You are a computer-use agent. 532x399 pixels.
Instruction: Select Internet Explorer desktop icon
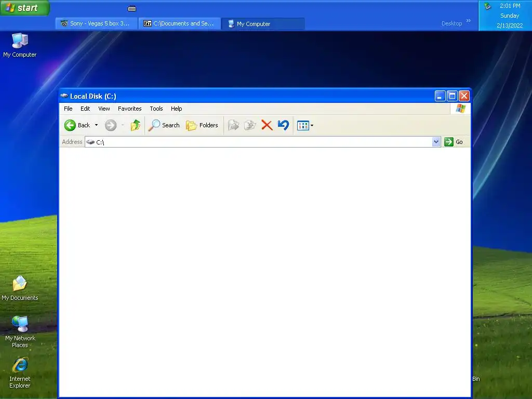click(x=20, y=373)
